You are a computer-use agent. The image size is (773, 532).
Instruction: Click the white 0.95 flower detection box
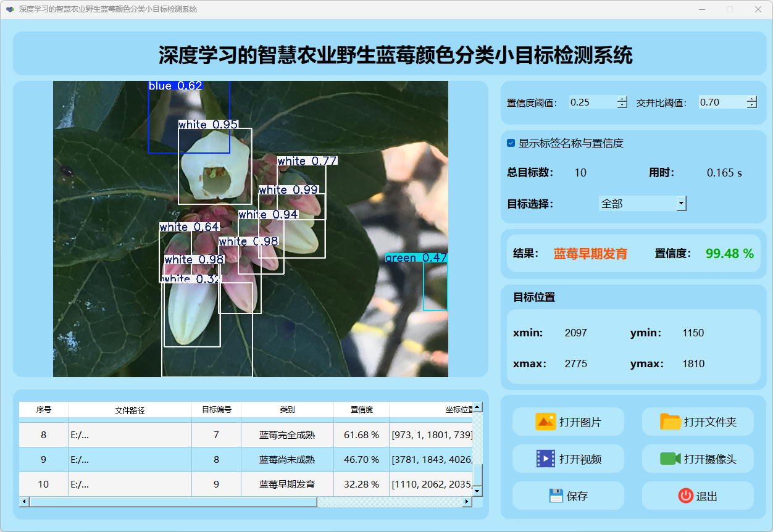coord(214,167)
